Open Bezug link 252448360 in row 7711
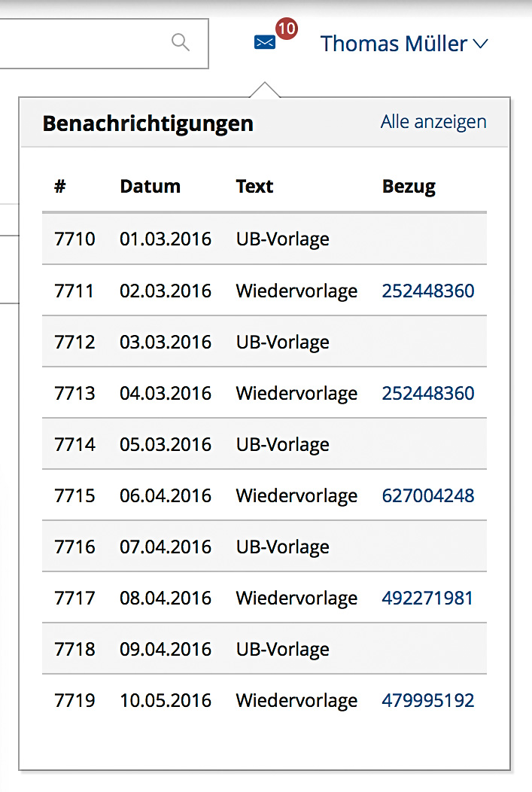The height and width of the screenshot is (792, 532). pyautogui.click(x=428, y=291)
